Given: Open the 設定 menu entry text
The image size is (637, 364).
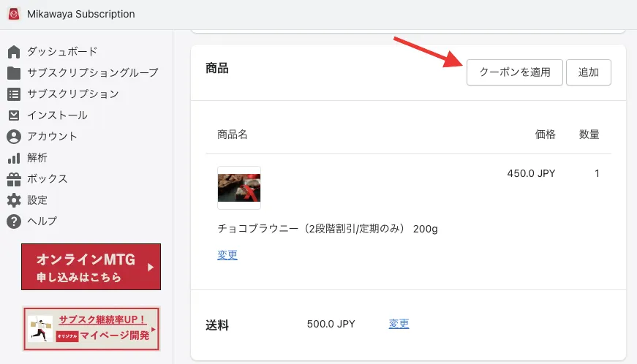Looking at the screenshot, I should coord(37,200).
